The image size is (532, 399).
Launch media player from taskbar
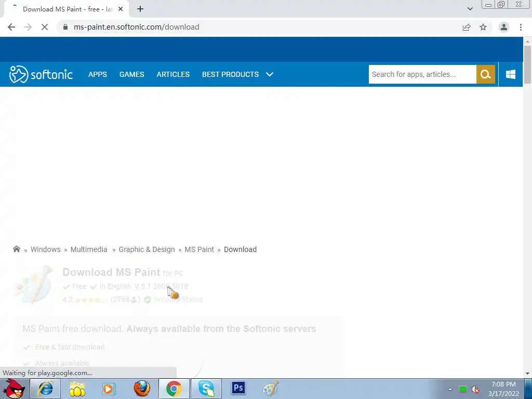point(109,389)
